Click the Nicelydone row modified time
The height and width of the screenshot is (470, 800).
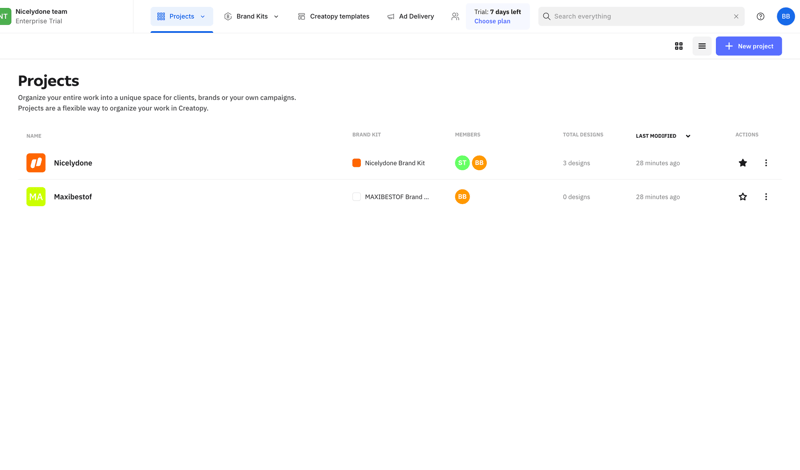pos(658,163)
